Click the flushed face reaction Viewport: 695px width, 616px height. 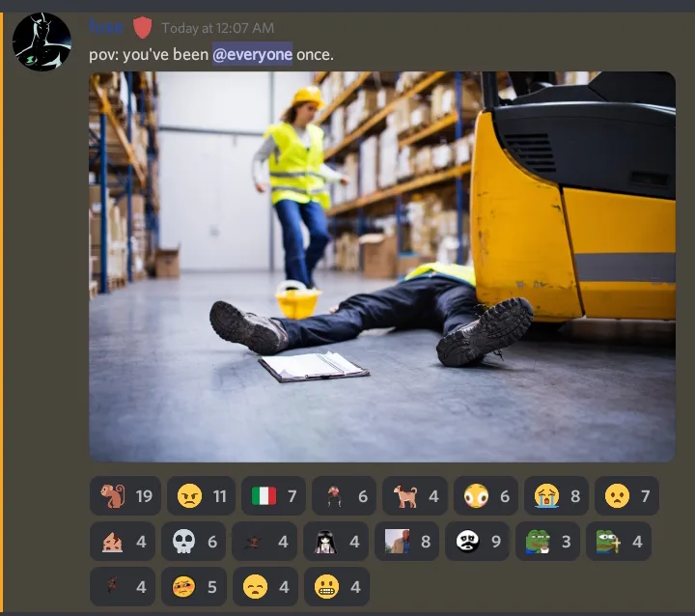click(486, 496)
